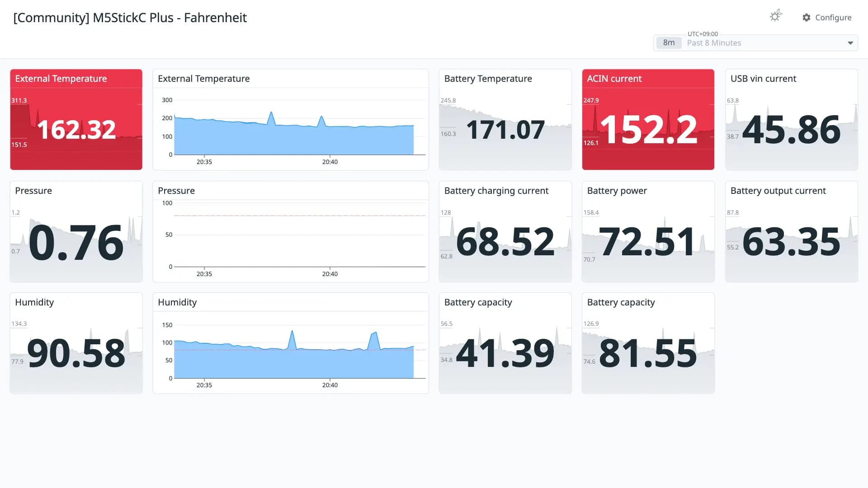Open the External Temperature 162.32 red widget
The image size is (868, 488).
(x=76, y=120)
